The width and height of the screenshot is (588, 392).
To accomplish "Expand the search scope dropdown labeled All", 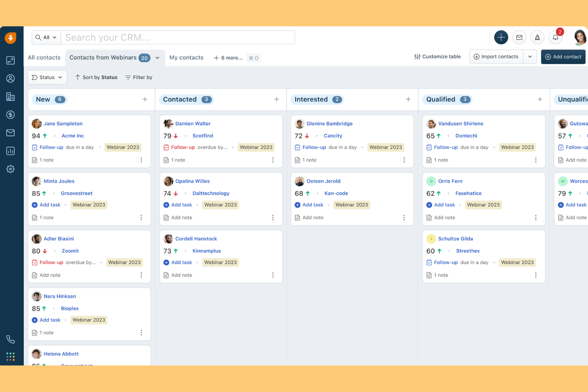I will (46, 37).
